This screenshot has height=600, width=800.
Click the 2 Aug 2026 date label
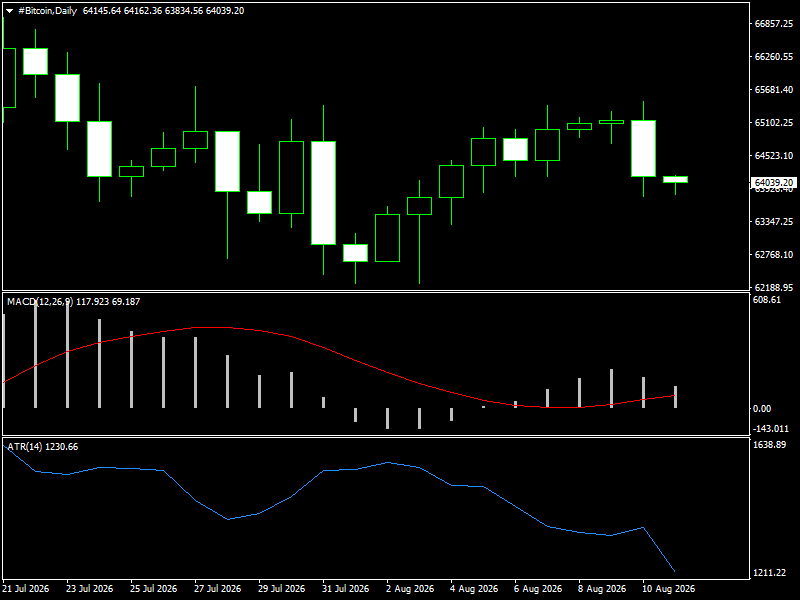coord(410,589)
